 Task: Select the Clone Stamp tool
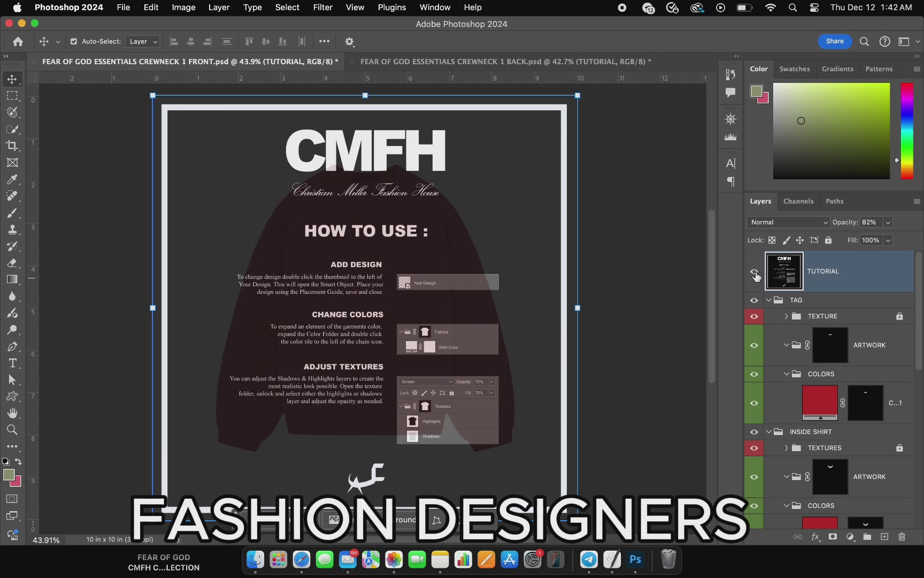pyautogui.click(x=12, y=230)
